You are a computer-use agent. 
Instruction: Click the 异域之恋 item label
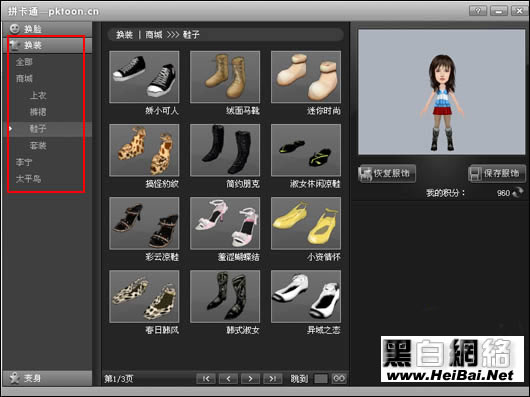tap(323, 330)
